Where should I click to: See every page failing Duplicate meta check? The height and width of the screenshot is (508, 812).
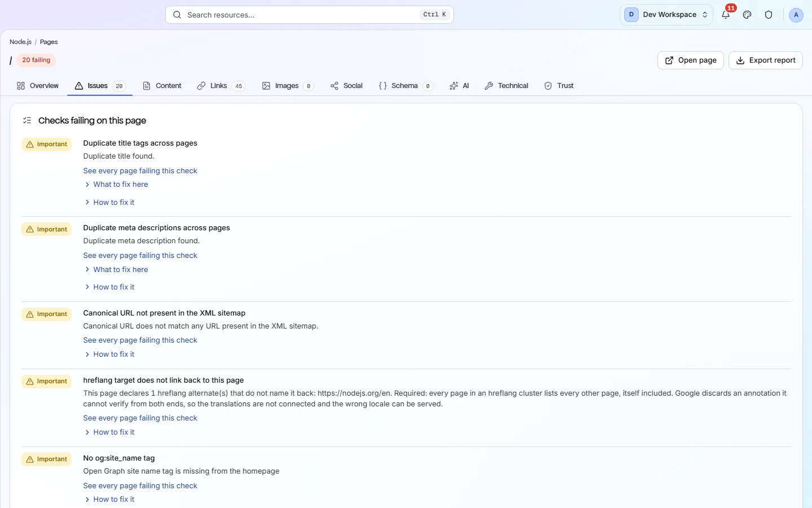(x=140, y=256)
